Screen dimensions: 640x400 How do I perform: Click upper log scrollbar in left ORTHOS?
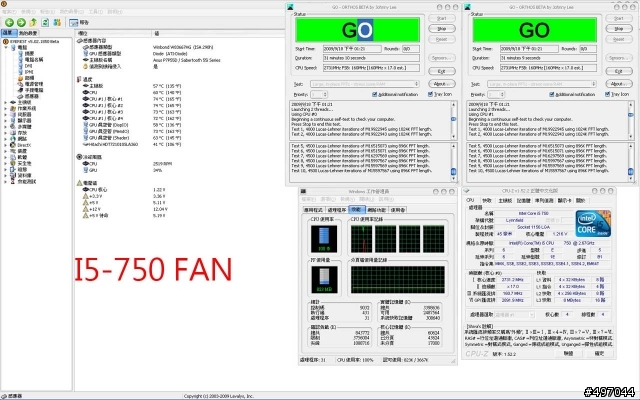[453, 120]
